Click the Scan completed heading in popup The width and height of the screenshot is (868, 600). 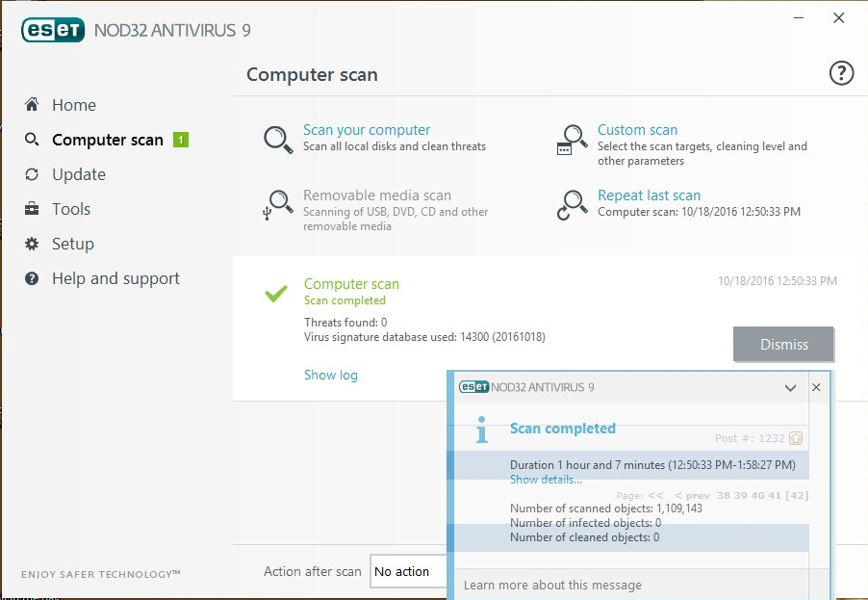[x=562, y=429]
